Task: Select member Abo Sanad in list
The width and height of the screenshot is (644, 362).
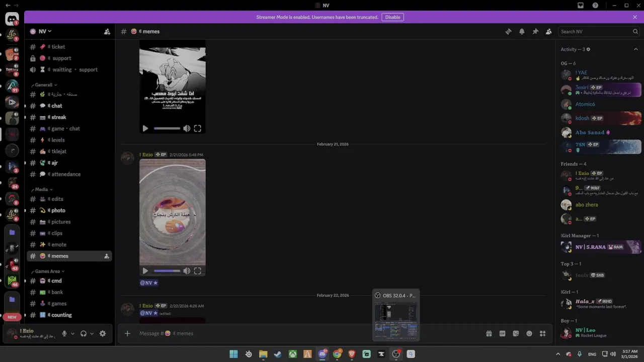Action: pyautogui.click(x=601, y=132)
